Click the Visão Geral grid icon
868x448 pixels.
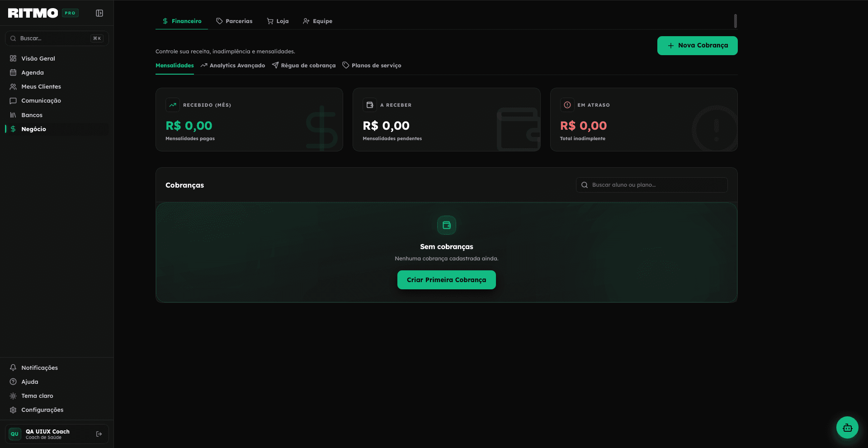(13, 58)
